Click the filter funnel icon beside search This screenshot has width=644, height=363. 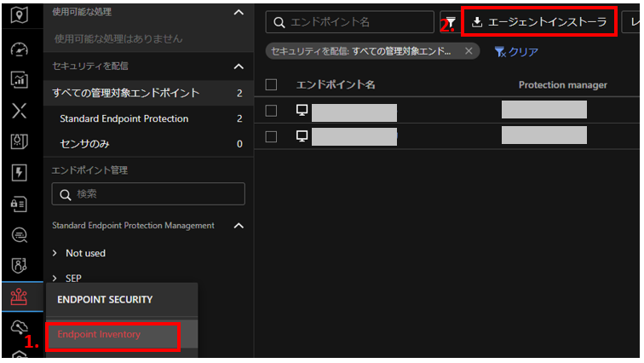(x=449, y=22)
